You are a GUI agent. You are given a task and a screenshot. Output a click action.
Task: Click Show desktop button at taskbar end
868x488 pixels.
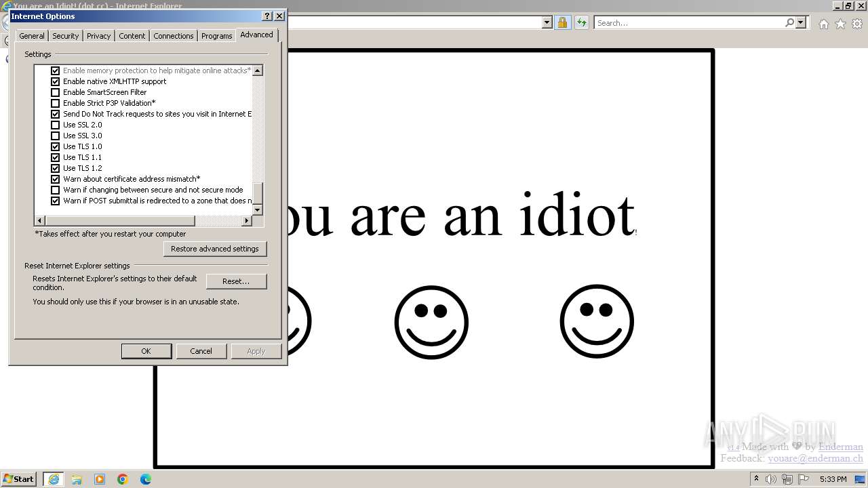click(x=861, y=479)
